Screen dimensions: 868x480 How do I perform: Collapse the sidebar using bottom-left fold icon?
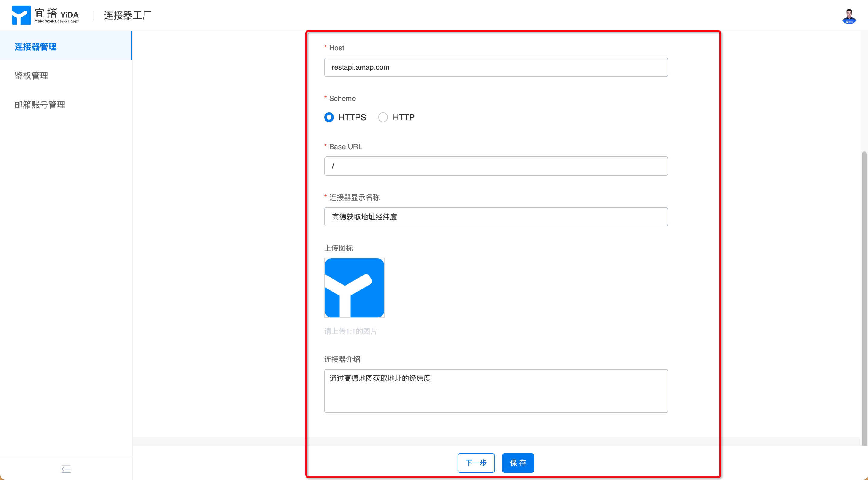click(x=66, y=469)
